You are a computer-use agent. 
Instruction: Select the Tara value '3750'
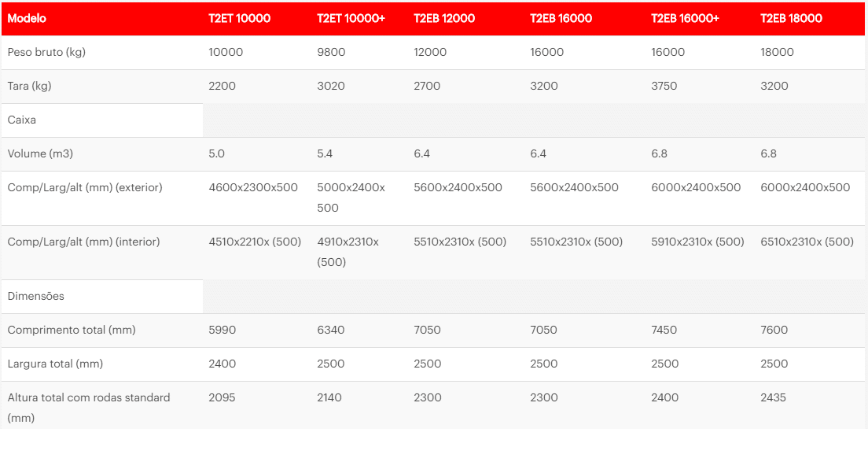(x=664, y=86)
